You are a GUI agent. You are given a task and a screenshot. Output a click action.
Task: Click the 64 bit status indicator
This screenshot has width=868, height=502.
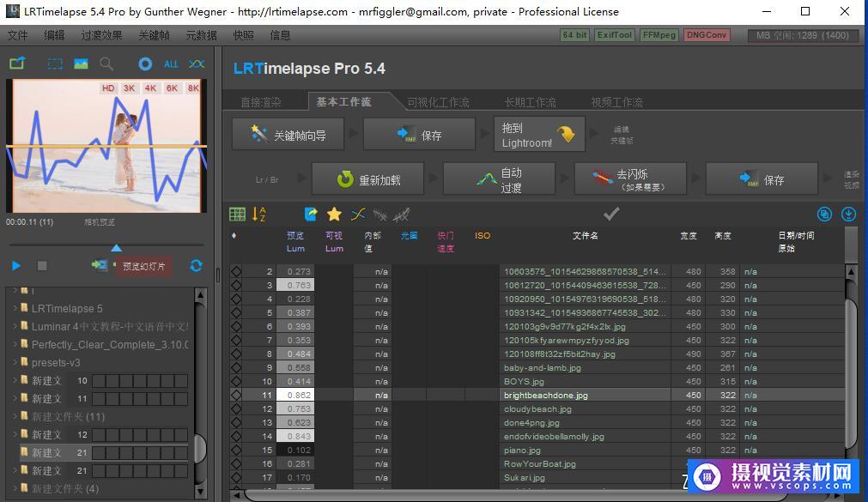coord(574,35)
